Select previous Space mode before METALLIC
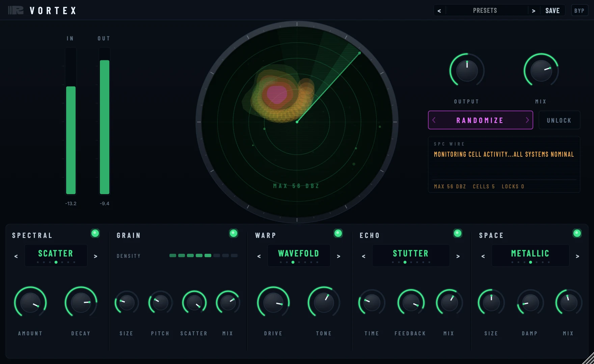 (x=483, y=256)
